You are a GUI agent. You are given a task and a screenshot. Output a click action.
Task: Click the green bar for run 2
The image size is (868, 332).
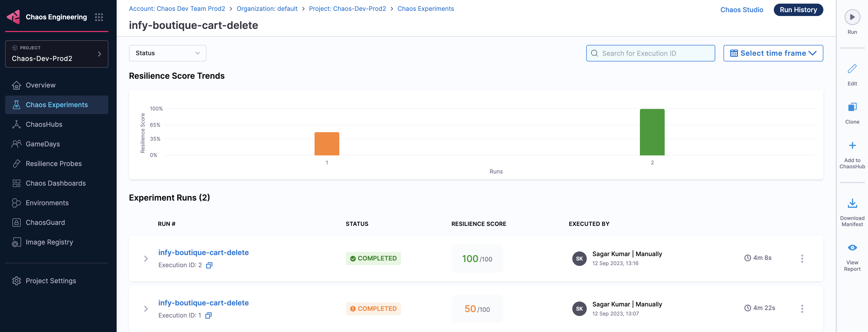click(x=652, y=132)
